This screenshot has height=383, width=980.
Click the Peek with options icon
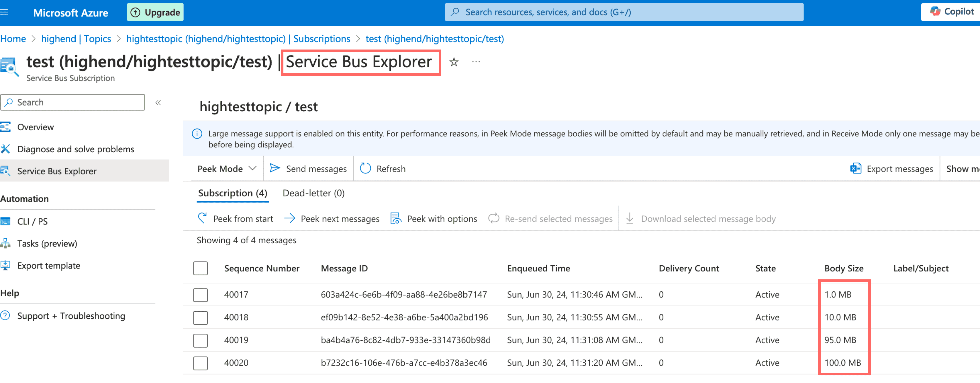396,218
